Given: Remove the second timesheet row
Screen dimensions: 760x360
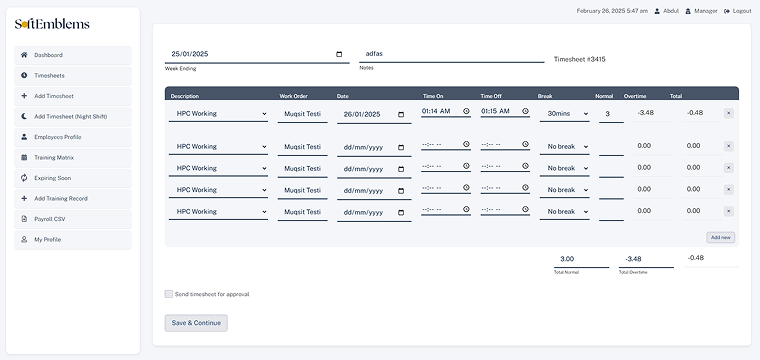Looking at the screenshot, I should click(x=729, y=146).
